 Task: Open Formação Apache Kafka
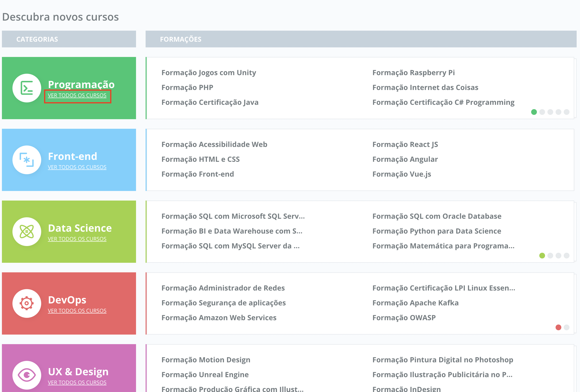coord(415,303)
